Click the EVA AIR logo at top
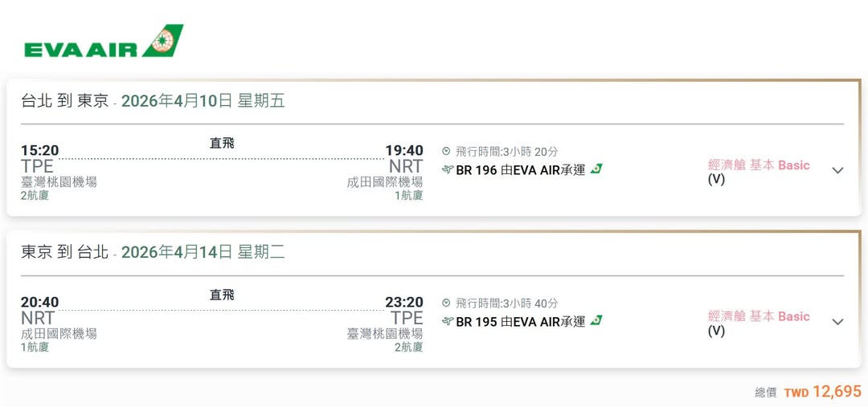The height and width of the screenshot is (407, 868). point(104,42)
